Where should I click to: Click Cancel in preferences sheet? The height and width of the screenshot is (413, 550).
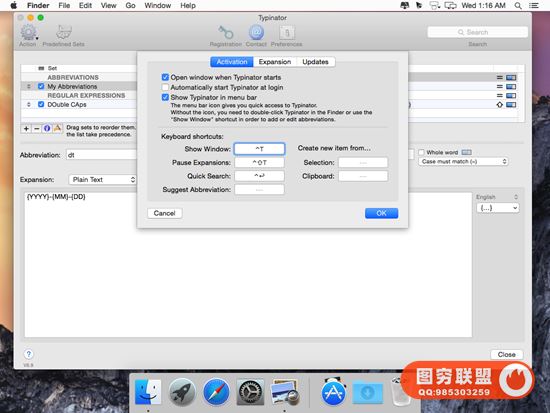(x=165, y=213)
